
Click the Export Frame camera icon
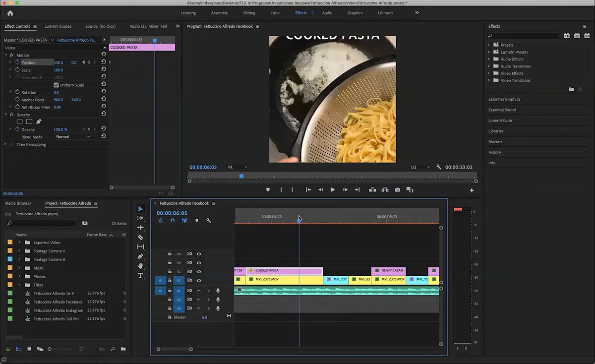(x=397, y=190)
